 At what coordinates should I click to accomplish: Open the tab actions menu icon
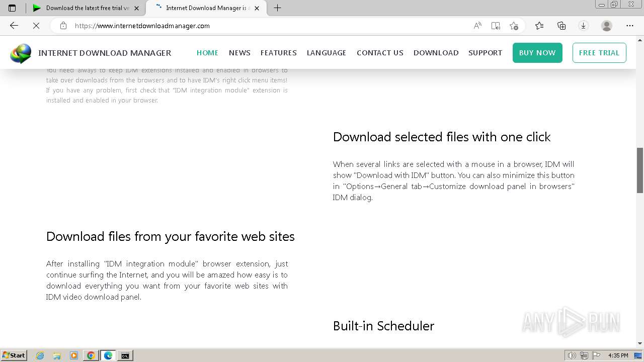click(12, 8)
